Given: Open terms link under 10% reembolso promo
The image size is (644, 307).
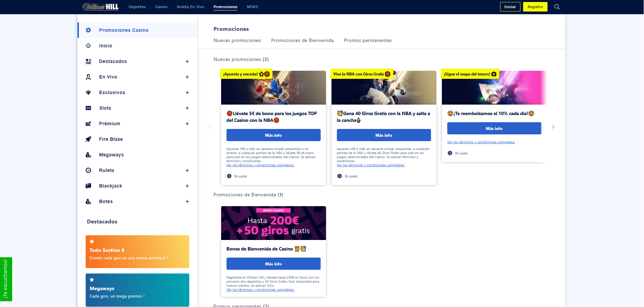Looking at the screenshot, I should [x=481, y=142].
